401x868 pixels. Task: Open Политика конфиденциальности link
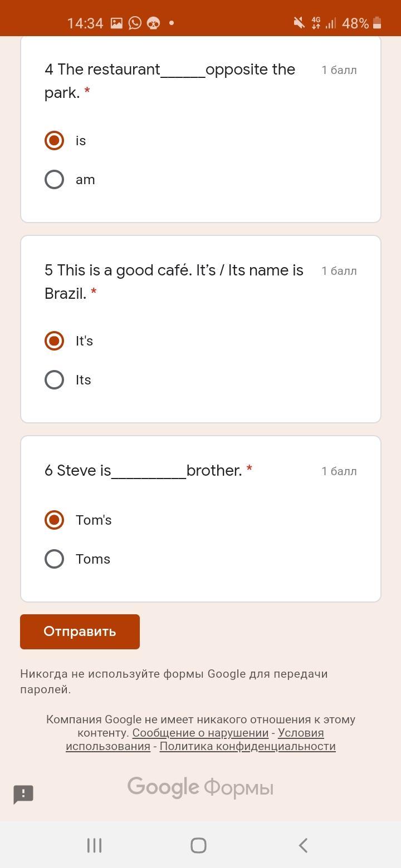click(x=247, y=746)
